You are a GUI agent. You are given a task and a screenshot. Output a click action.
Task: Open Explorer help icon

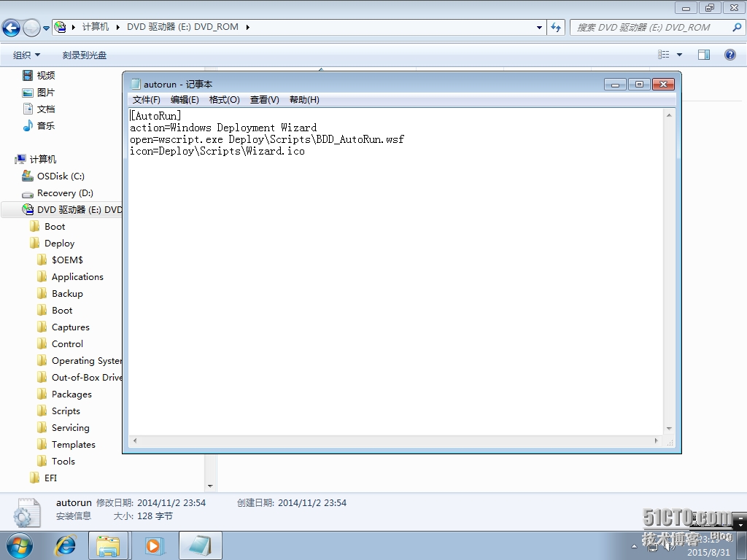(x=729, y=54)
